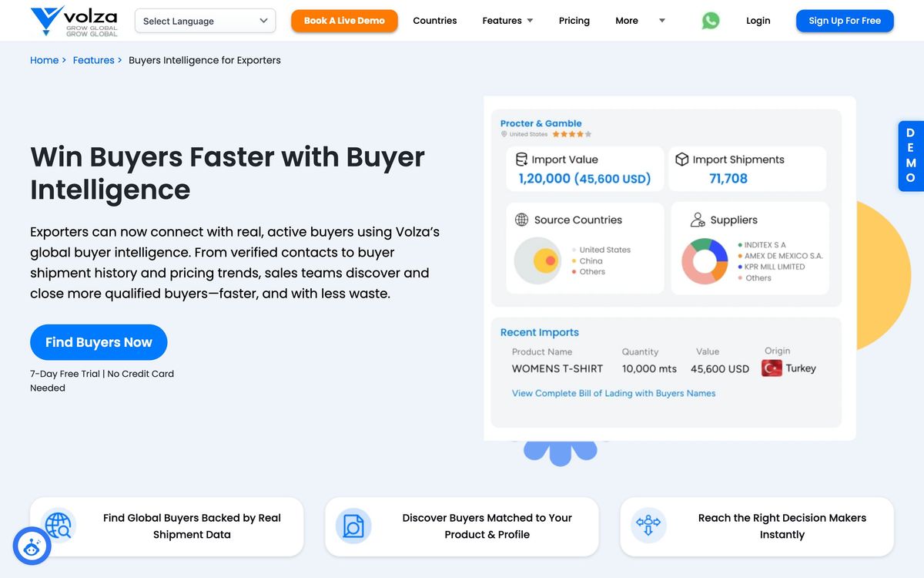This screenshot has height=578, width=924.
Task: Click Buyers Intelligence for Exporters breadcrumb text
Action: click(205, 60)
